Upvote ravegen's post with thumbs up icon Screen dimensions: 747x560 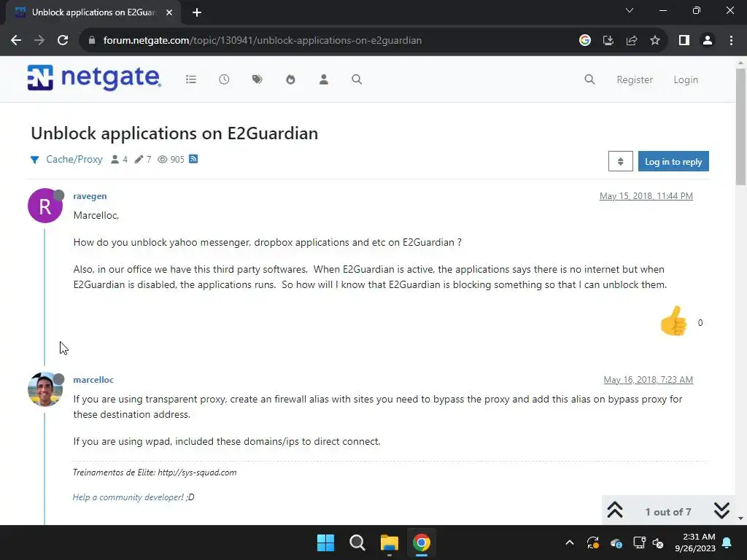coord(673,321)
